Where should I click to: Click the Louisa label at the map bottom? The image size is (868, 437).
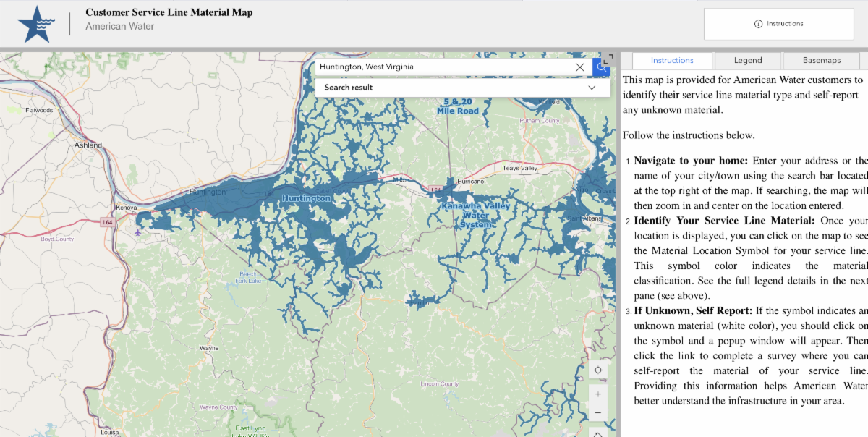[x=110, y=432]
